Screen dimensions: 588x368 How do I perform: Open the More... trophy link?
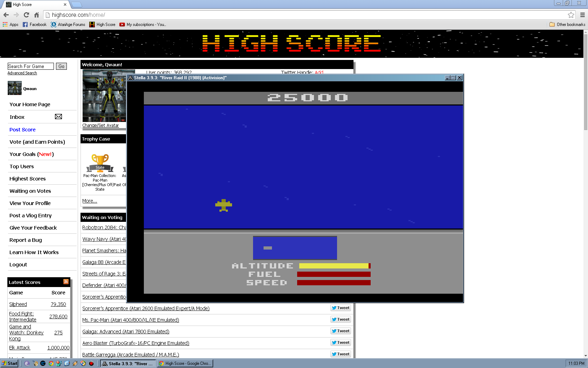coord(90,201)
